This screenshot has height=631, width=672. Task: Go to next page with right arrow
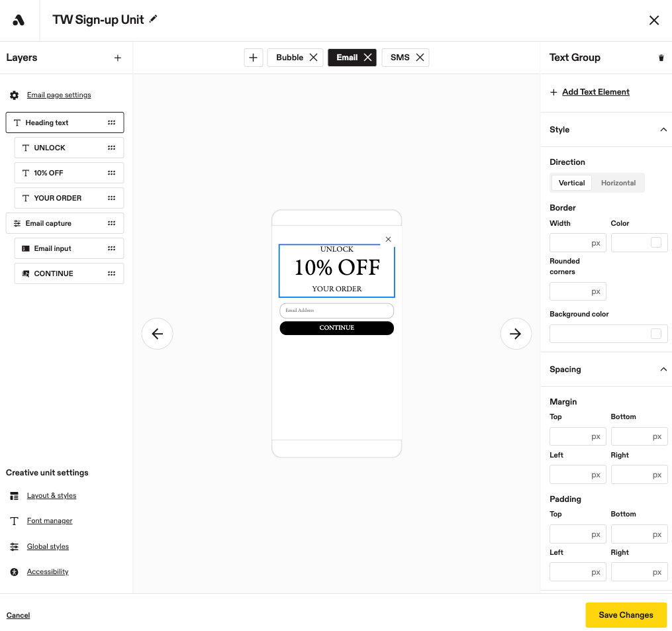516,334
